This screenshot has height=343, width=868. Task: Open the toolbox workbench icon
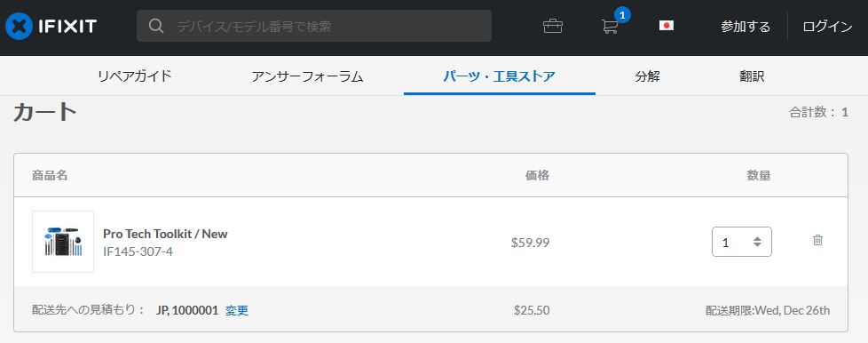pyautogui.click(x=552, y=26)
